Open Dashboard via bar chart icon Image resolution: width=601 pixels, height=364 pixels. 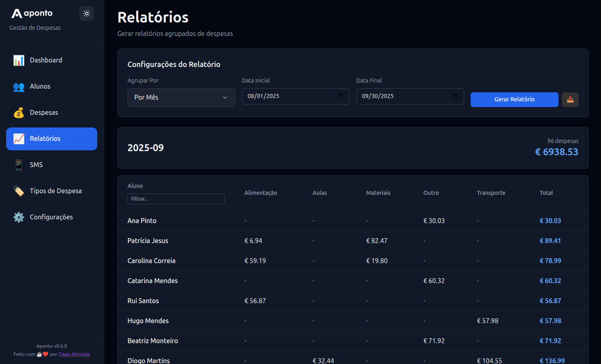point(19,60)
